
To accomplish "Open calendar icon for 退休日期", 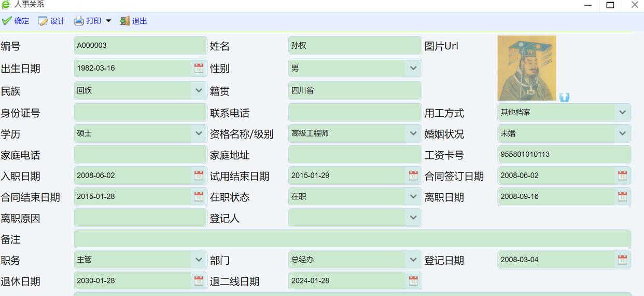I will (199, 281).
